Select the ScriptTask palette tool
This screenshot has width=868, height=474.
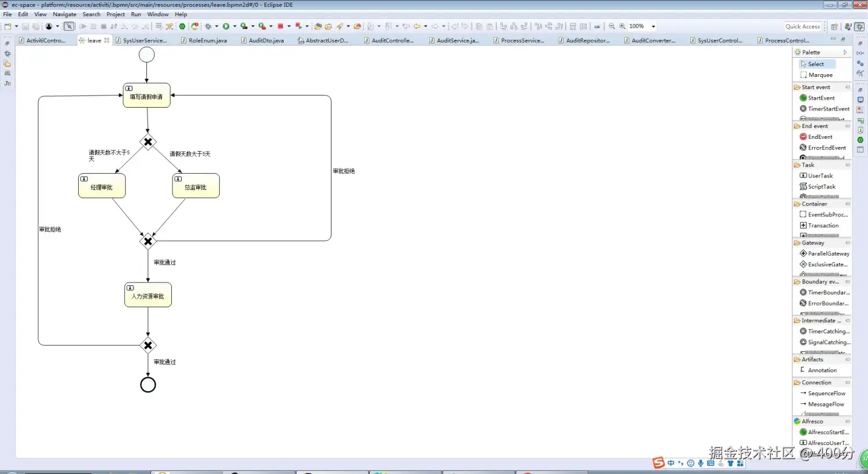(x=818, y=186)
